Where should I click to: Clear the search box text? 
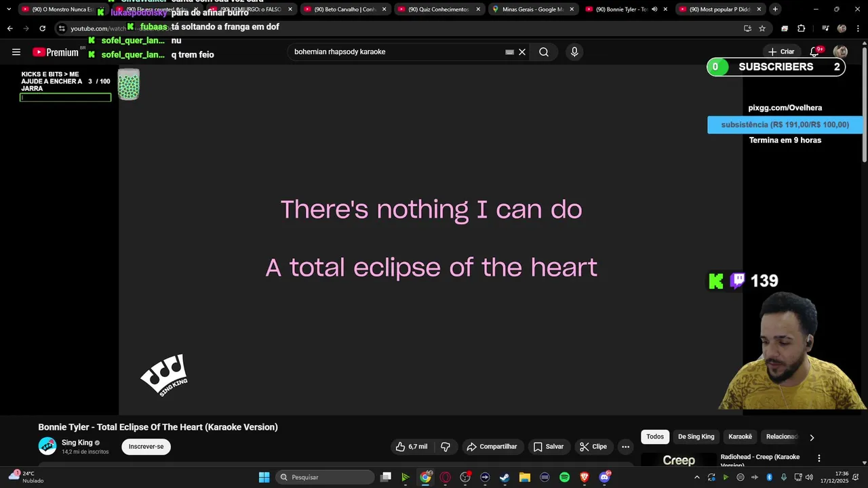point(522,52)
